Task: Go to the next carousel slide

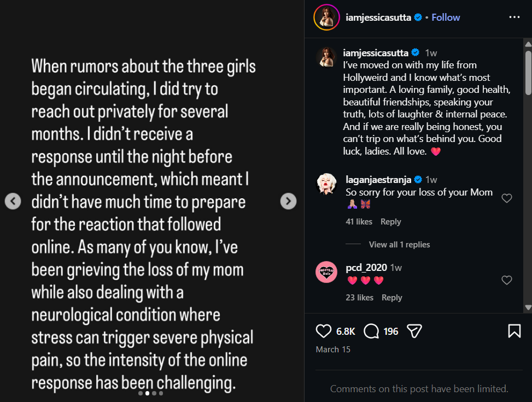Action: 288,202
